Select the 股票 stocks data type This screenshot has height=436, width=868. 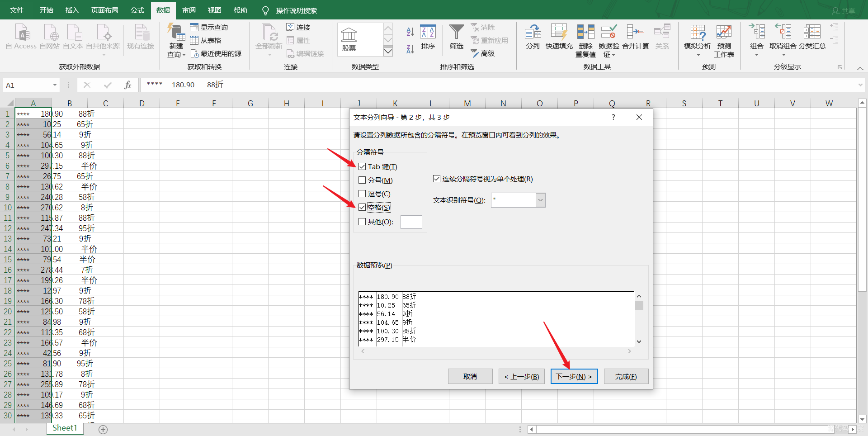click(x=349, y=39)
